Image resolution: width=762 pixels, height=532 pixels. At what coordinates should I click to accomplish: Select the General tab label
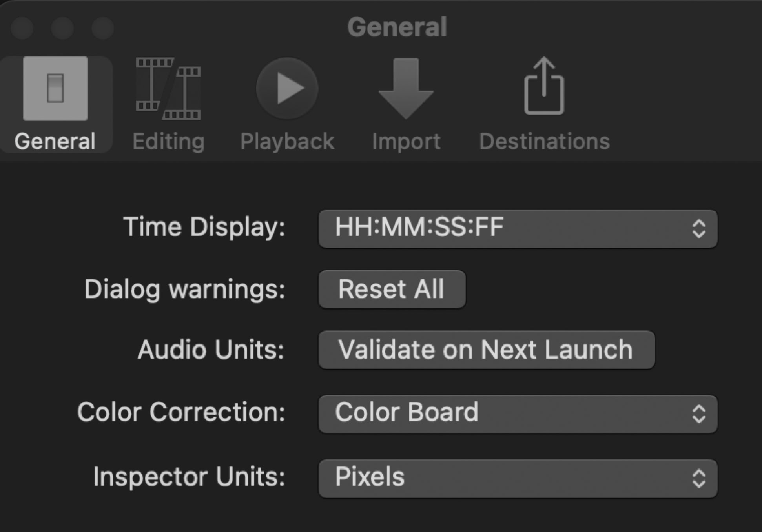click(x=55, y=141)
